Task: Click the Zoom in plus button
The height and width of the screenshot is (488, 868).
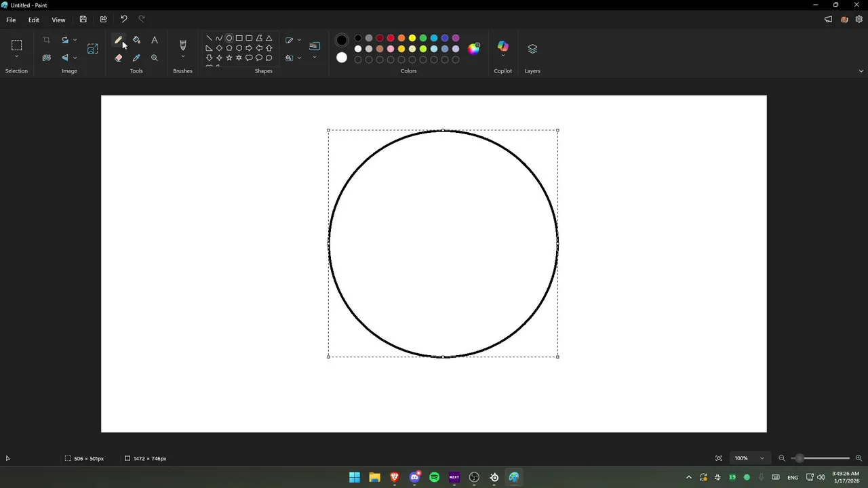Action: (859, 458)
